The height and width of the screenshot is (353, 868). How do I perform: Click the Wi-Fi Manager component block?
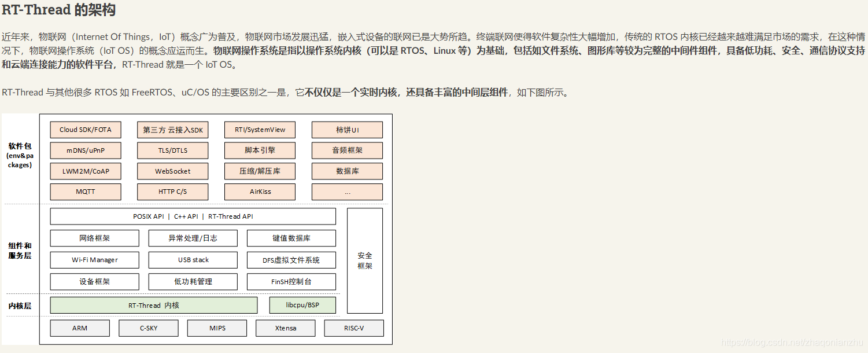click(94, 260)
